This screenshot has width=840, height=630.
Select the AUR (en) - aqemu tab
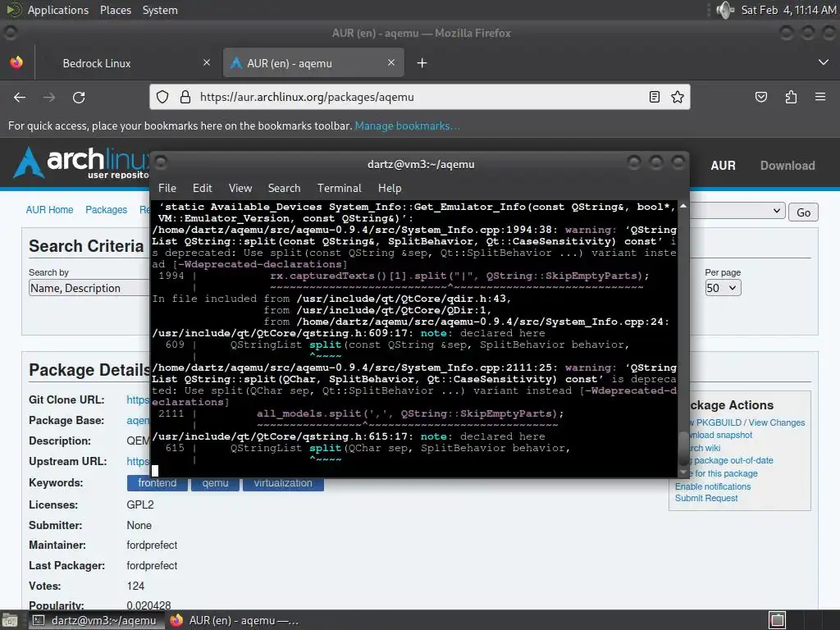click(313, 63)
